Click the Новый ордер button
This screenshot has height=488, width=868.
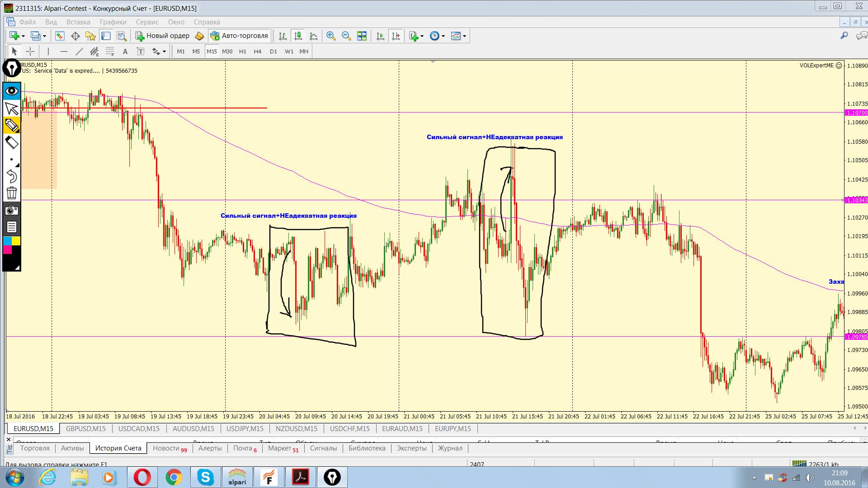point(163,36)
